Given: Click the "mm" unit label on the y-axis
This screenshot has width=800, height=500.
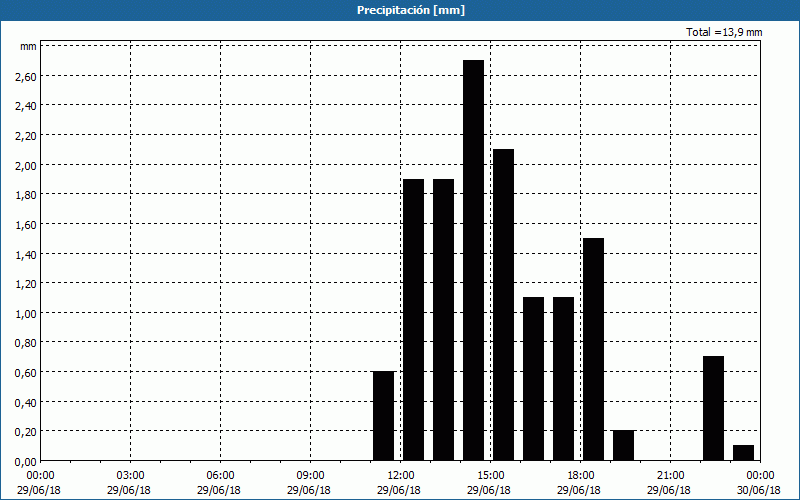Looking at the screenshot, I should tap(28, 47).
